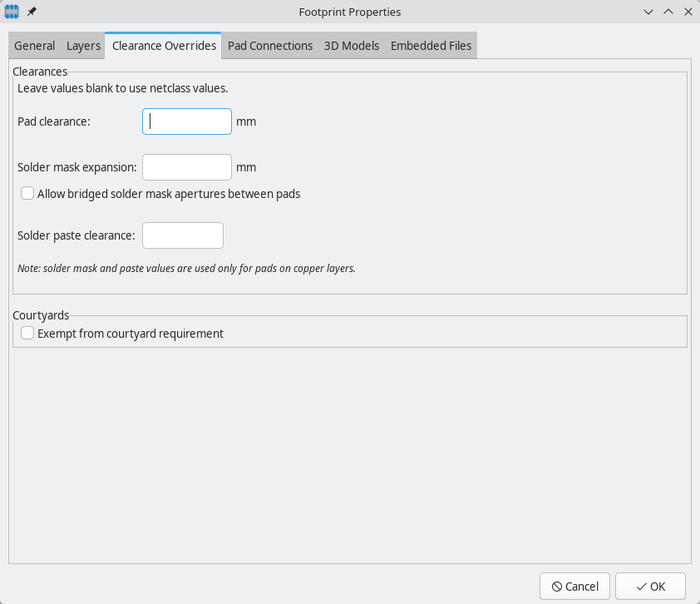This screenshot has height=604, width=700.
Task: Enable bridged solder mask apertures between pads
Action: (x=27, y=192)
